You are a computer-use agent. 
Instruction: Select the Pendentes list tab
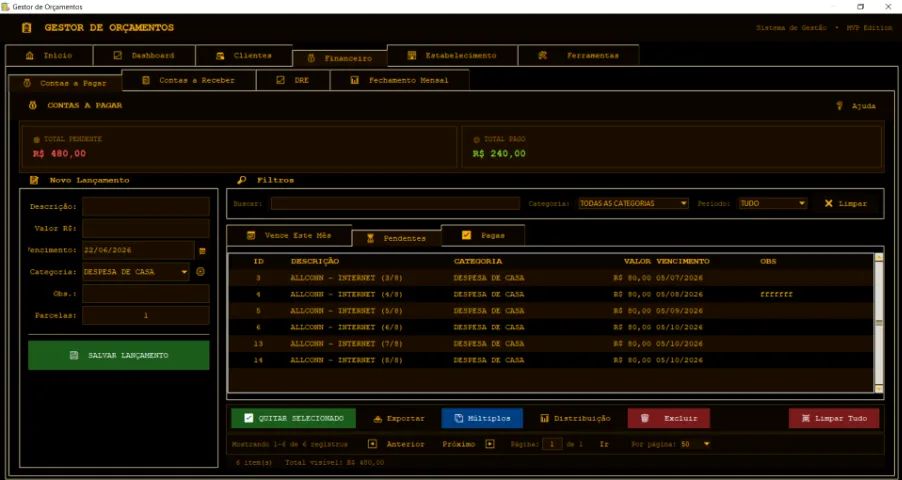pos(396,238)
